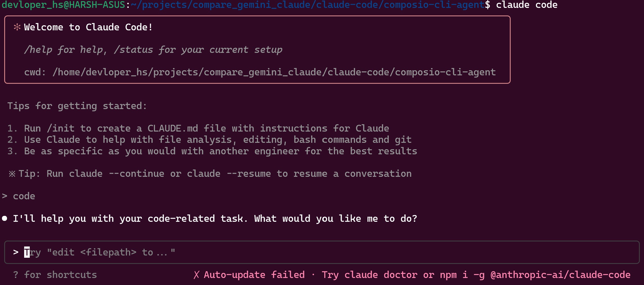Viewport: 644px width, 285px height.
Task: Click the red X auto-update failed icon
Action: 197,275
